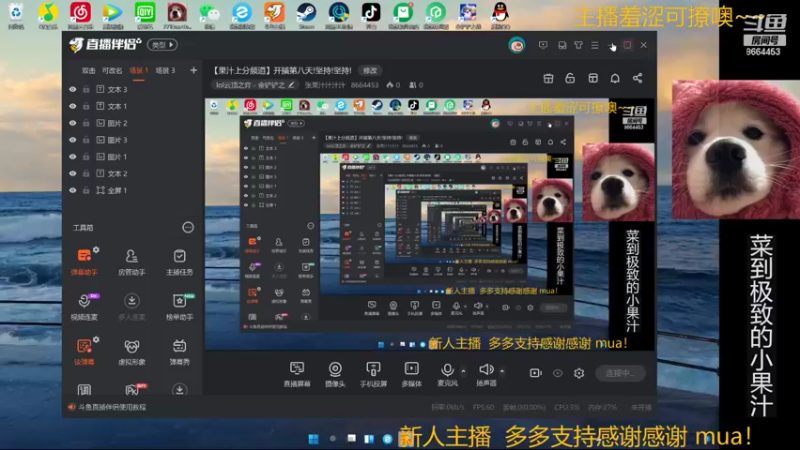This screenshot has width=800, height=450.
Task: Open the skin shirt icon in title bar
Action: pyautogui.click(x=578, y=45)
